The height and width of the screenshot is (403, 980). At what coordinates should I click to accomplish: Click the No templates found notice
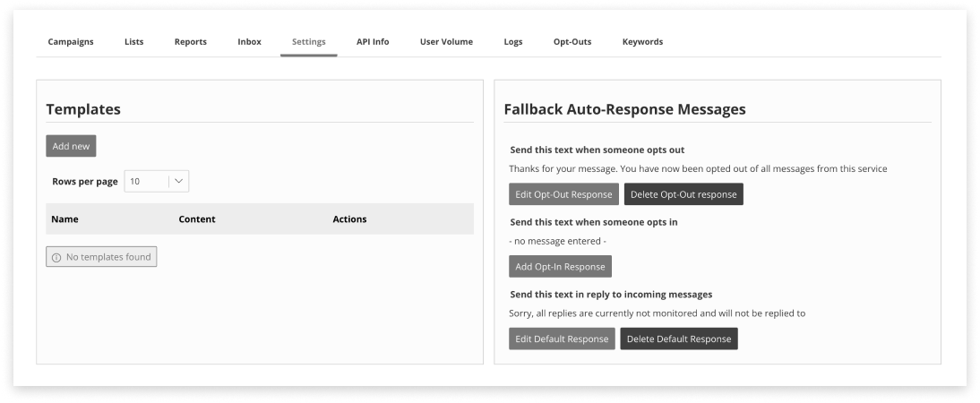point(101,258)
